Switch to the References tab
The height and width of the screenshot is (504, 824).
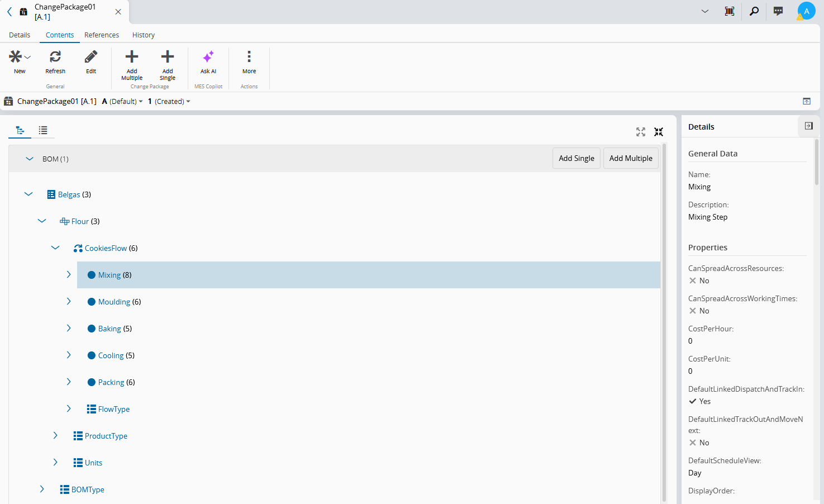click(x=102, y=35)
